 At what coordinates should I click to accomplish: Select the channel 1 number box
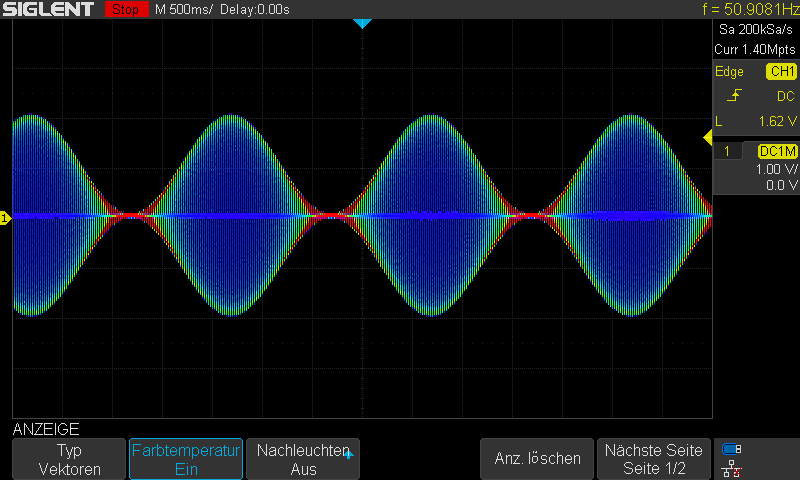pos(727,151)
